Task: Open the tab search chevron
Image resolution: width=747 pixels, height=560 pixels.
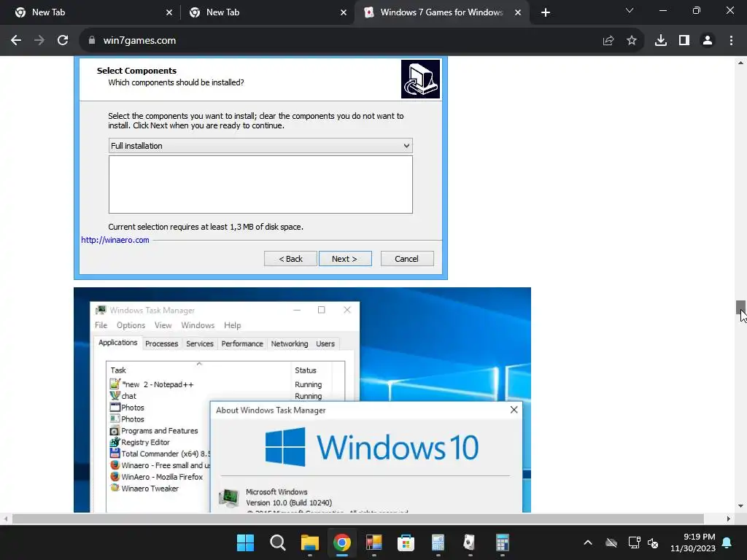Action: pos(630,10)
